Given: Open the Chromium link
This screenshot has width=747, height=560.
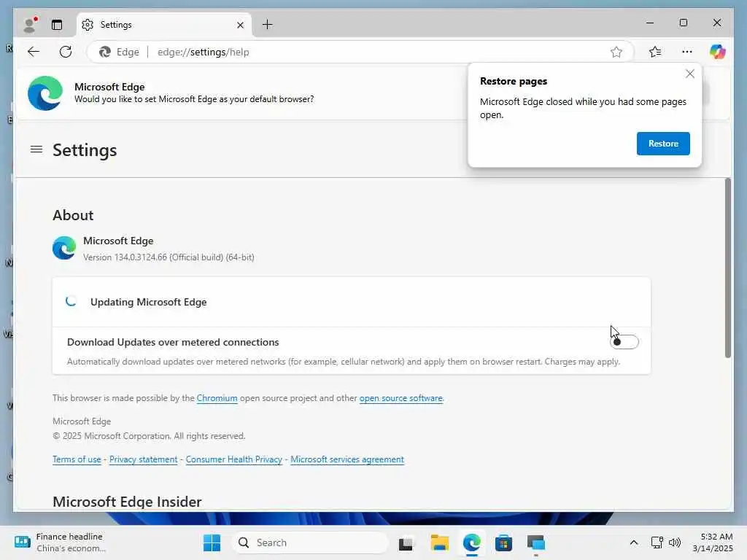Looking at the screenshot, I should click(217, 398).
